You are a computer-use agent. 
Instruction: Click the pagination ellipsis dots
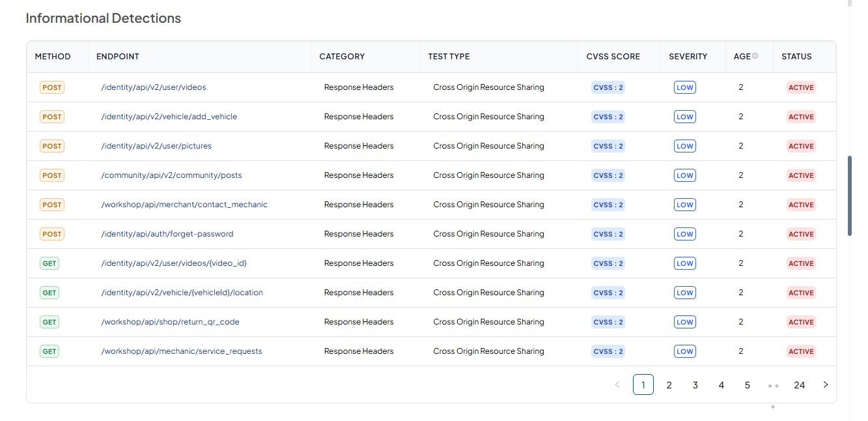(x=773, y=385)
